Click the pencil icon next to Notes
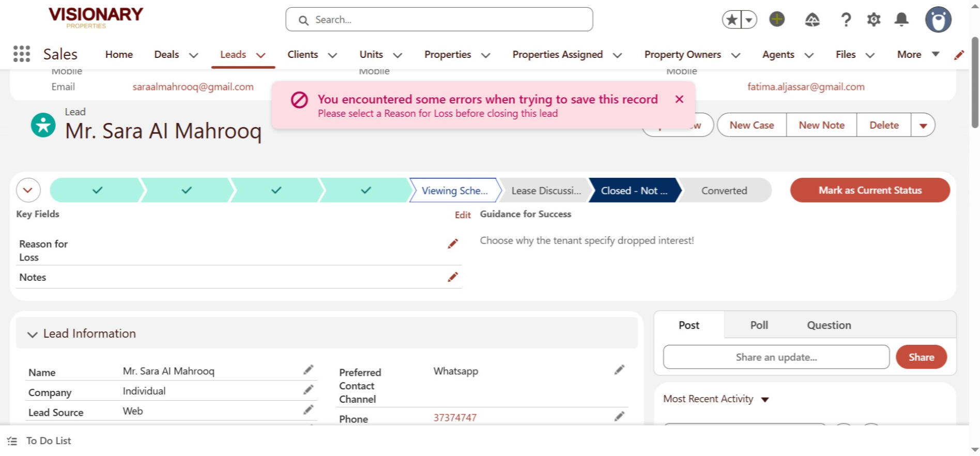This screenshot has width=980, height=456. pyautogui.click(x=453, y=278)
